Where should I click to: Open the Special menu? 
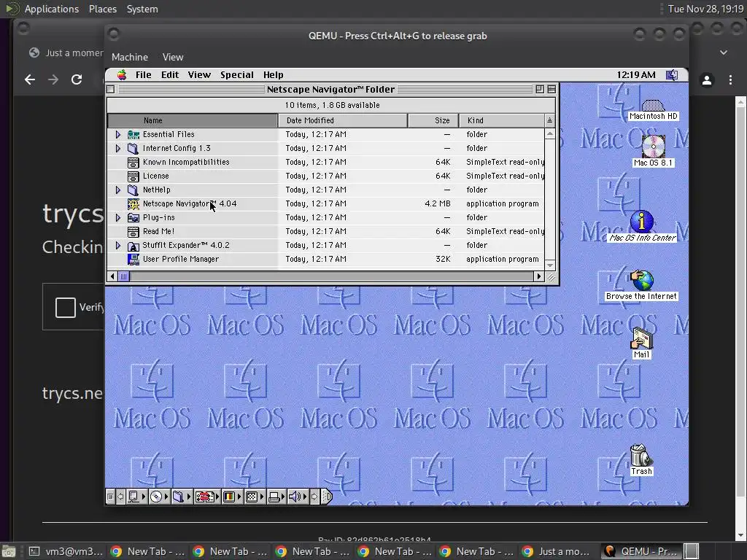coord(237,75)
